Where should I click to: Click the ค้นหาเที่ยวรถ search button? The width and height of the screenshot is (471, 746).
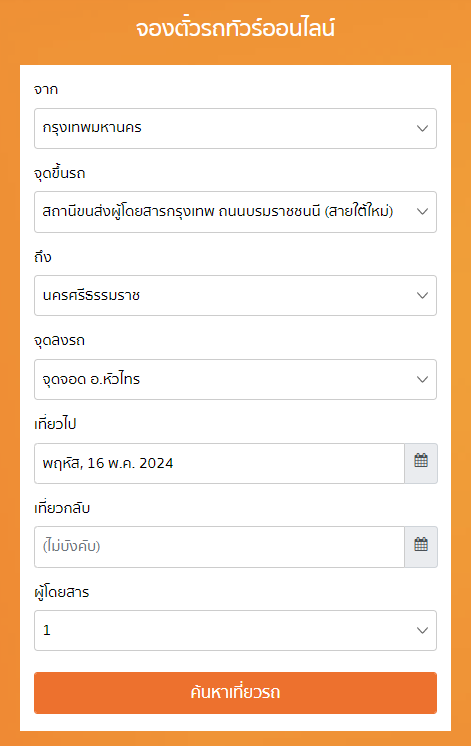pyautogui.click(x=236, y=693)
